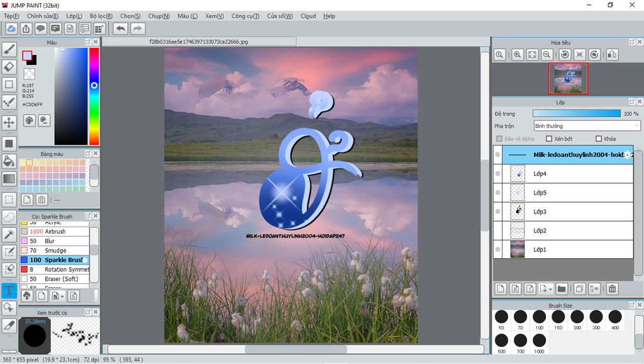The height and width of the screenshot is (364, 644).
Task: Delete layer with trash icon in layer panel
Action: pos(613,288)
